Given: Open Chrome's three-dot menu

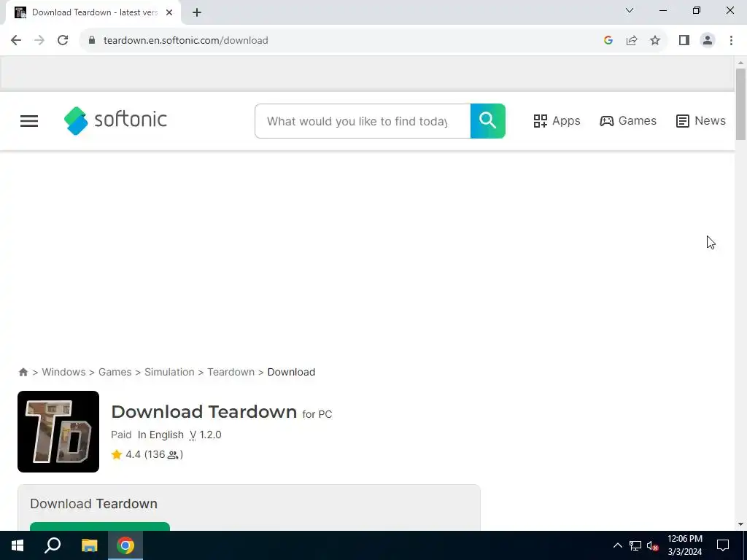Looking at the screenshot, I should [731, 41].
